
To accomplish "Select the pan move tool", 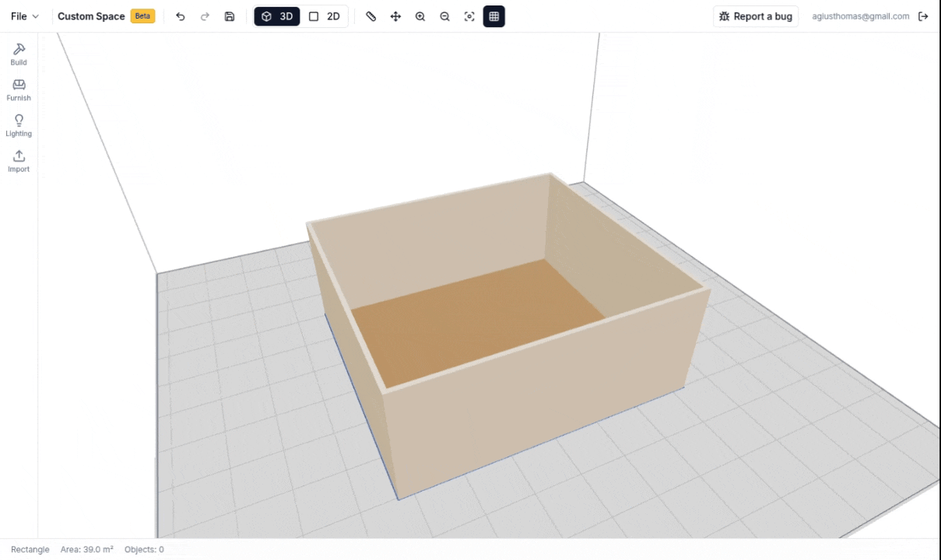I will [x=395, y=16].
